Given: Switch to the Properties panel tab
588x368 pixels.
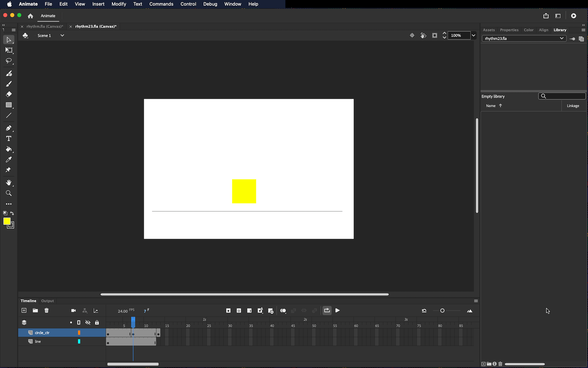Looking at the screenshot, I should 509,30.
